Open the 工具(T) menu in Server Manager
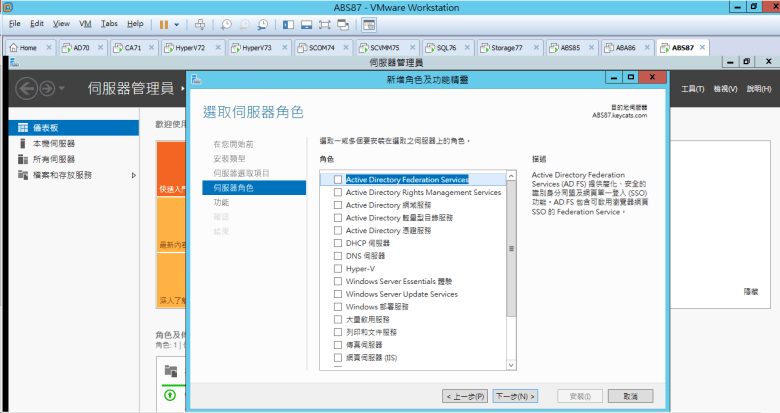The image size is (780, 413). coord(692,89)
